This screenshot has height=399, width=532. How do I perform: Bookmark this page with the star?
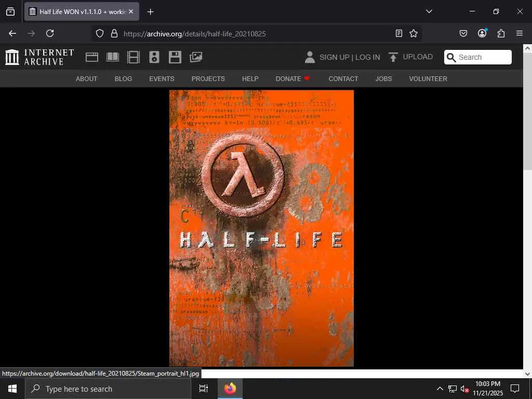point(413,33)
